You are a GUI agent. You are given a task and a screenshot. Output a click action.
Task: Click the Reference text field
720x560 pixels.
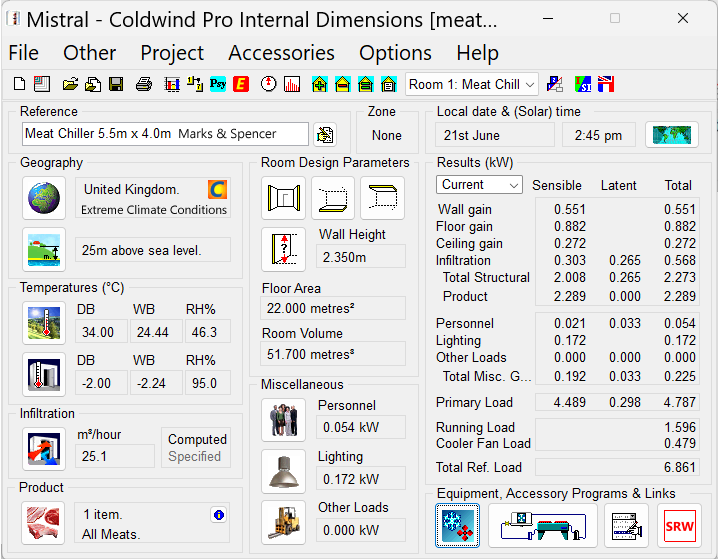165,134
